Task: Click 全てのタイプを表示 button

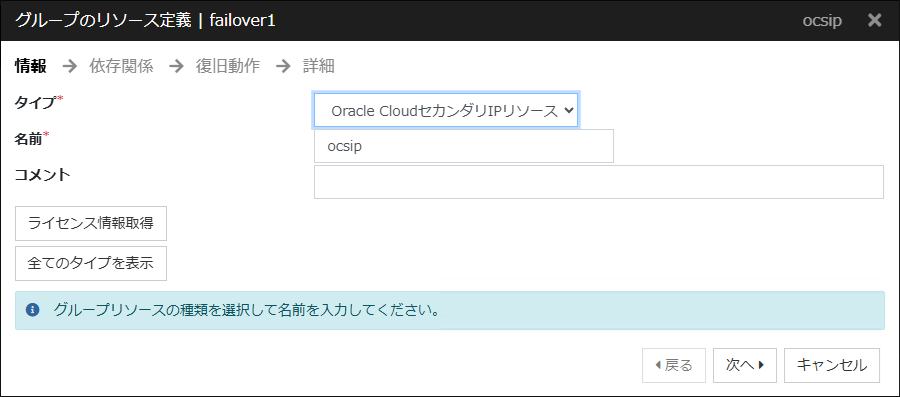Action: [x=91, y=263]
